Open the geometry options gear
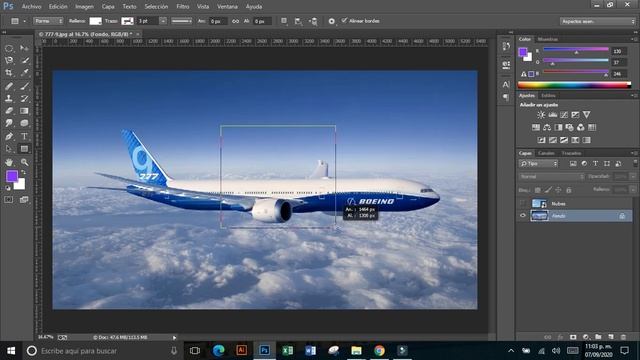The image size is (640, 360). (x=332, y=21)
